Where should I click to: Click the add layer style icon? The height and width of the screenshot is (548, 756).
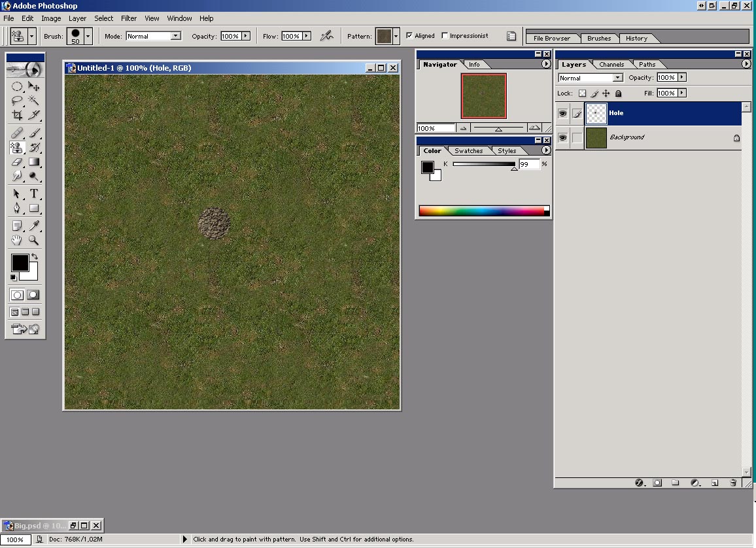point(640,483)
